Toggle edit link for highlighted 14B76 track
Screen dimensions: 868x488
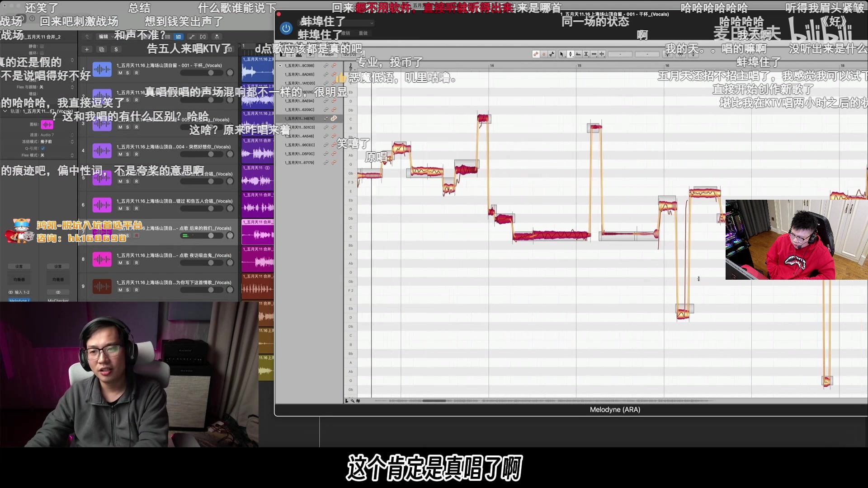(x=334, y=118)
